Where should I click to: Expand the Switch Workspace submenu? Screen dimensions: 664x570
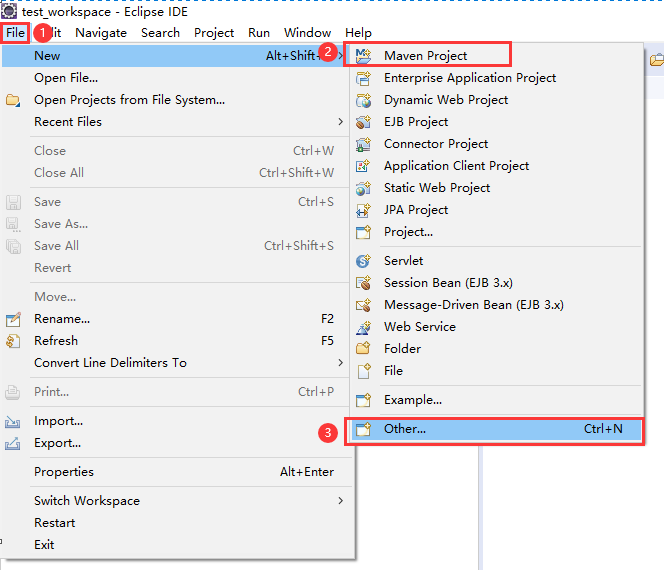point(340,501)
